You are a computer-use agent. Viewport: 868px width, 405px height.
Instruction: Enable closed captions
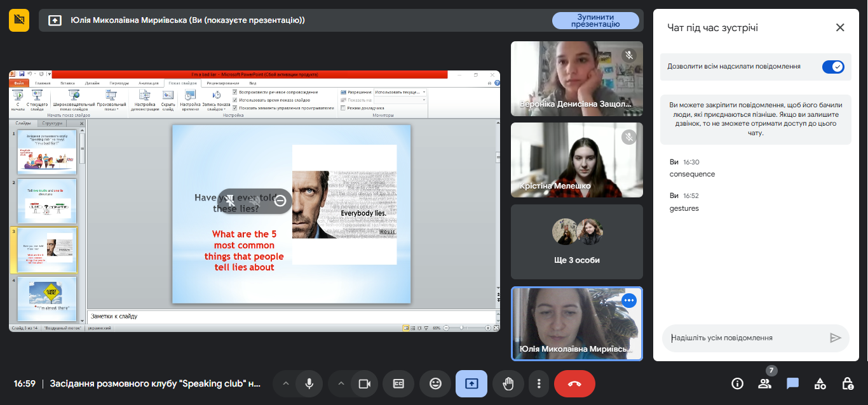click(398, 383)
